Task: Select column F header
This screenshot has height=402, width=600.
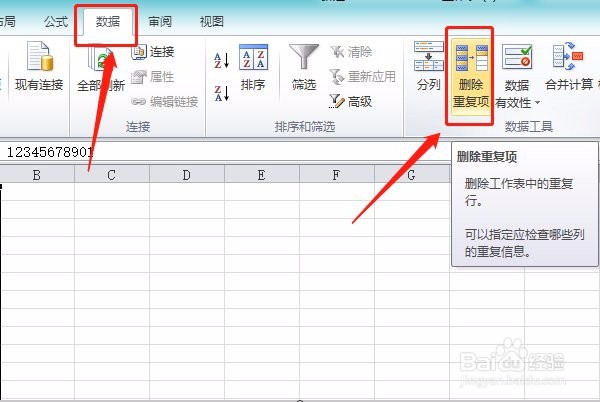Action: 336,175
